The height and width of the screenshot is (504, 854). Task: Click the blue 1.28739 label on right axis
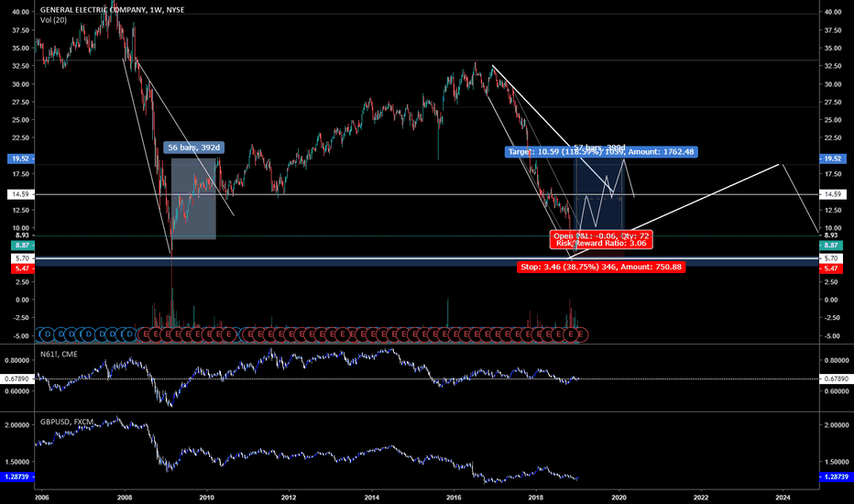coord(835,477)
